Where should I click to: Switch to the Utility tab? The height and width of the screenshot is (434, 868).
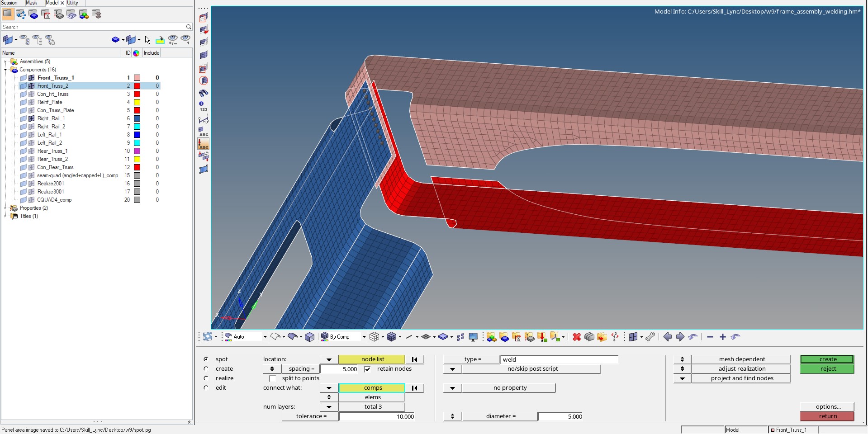[x=73, y=3]
